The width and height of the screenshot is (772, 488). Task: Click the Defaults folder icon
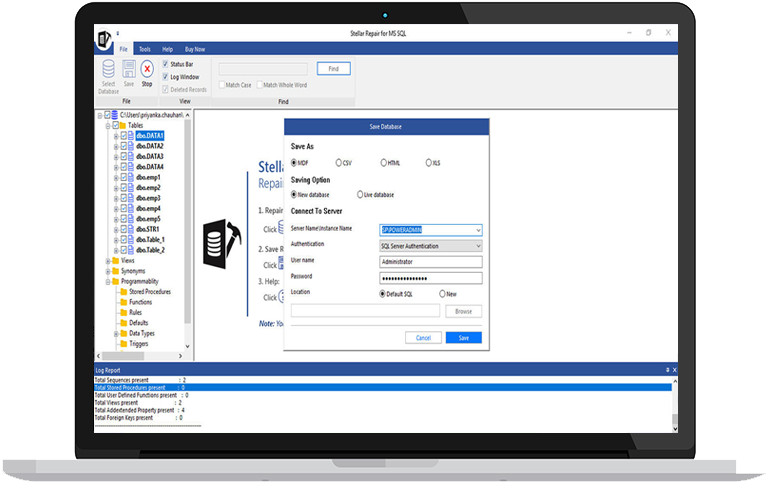point(124,323)
